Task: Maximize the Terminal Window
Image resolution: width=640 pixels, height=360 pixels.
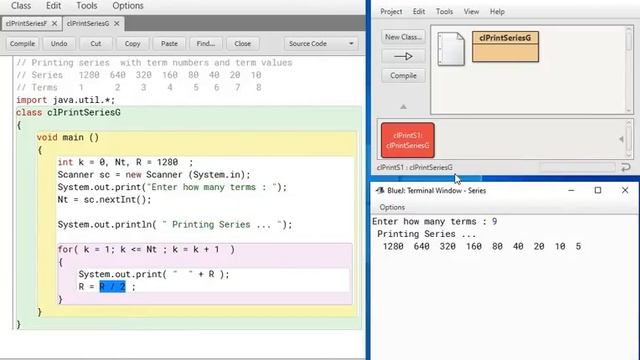Action: click(598, 191)
